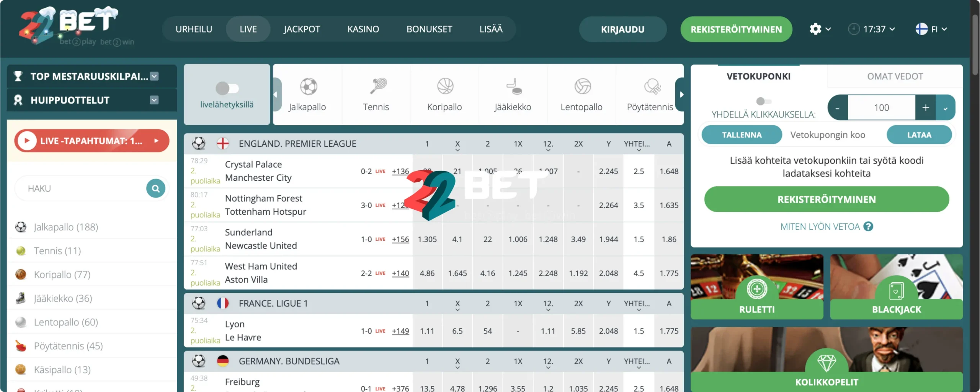This screenshot has width=980, height=392.
Task: Click green Rekisteröityminen in bet slip
Action: pyautogui.click(x=826, y=199)
